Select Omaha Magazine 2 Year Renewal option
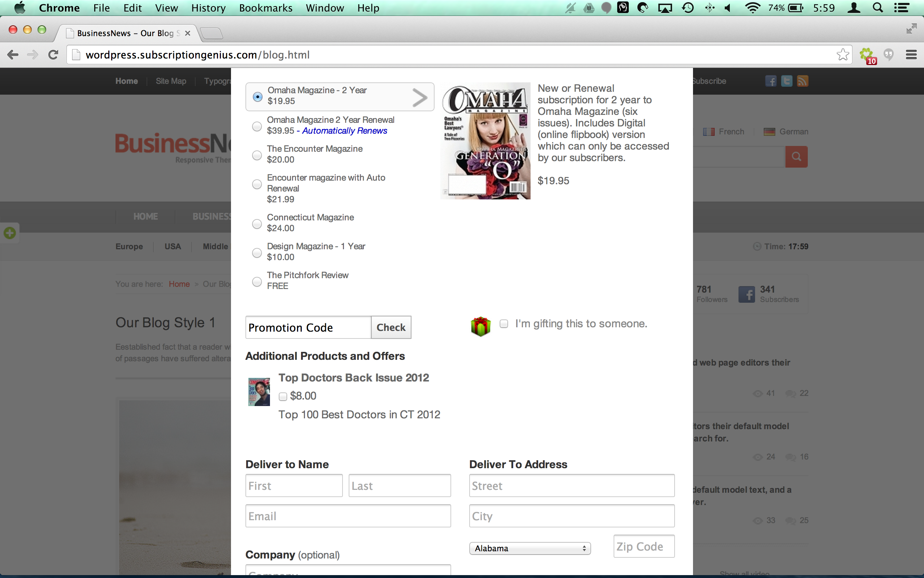The height and width of the screenshot is (578, 924). tap(257, 126)
